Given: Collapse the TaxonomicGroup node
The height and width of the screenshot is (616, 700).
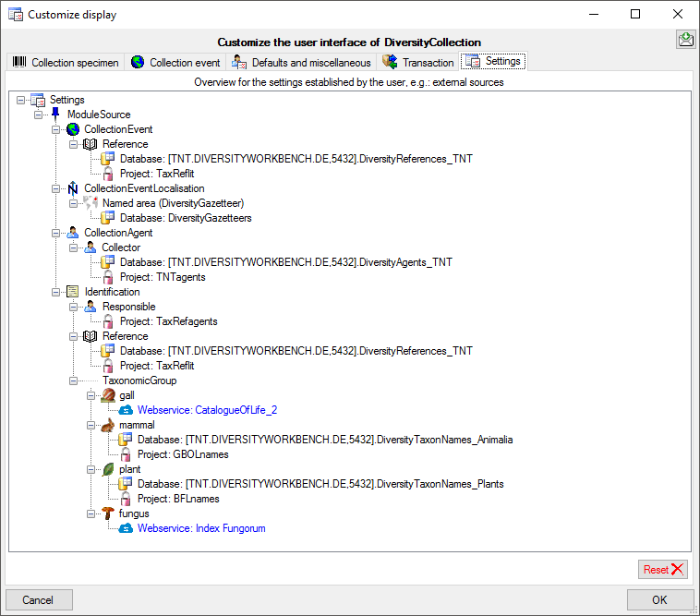Looking at the screenshot, I should click(x=73, y=380).
